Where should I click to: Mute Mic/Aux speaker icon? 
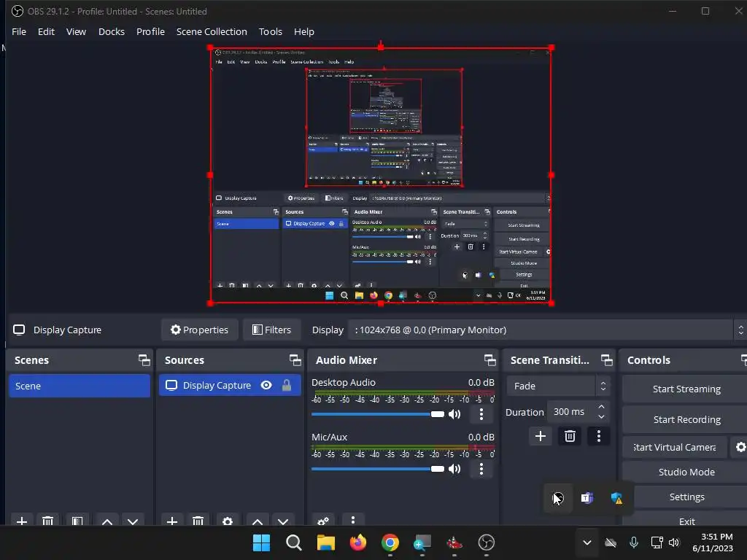[x=454, y=469]
